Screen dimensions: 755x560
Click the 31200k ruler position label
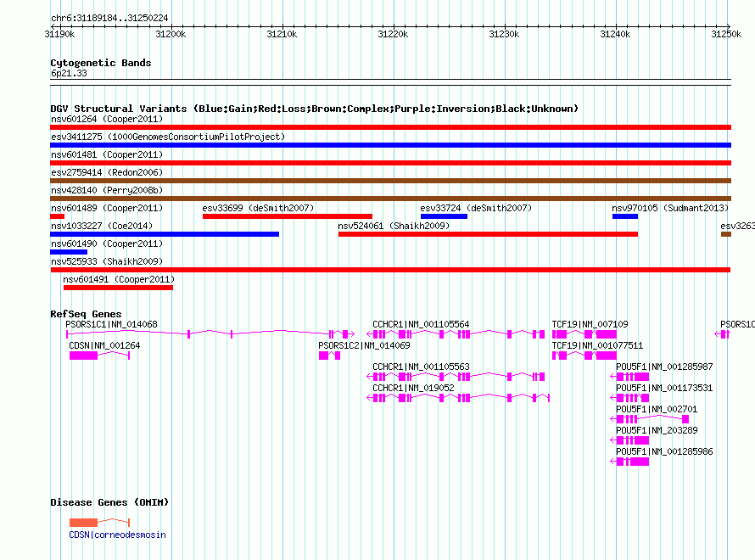171,34
